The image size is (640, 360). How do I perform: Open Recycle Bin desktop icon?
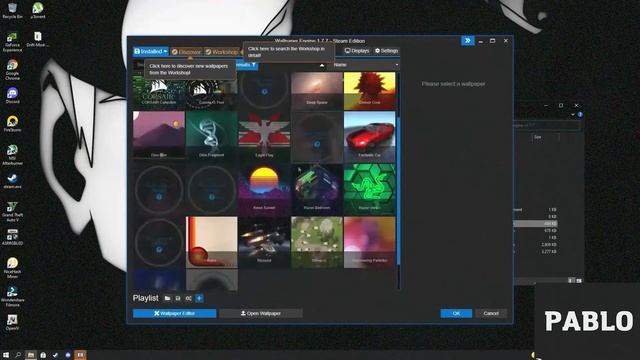coord(12,11)
